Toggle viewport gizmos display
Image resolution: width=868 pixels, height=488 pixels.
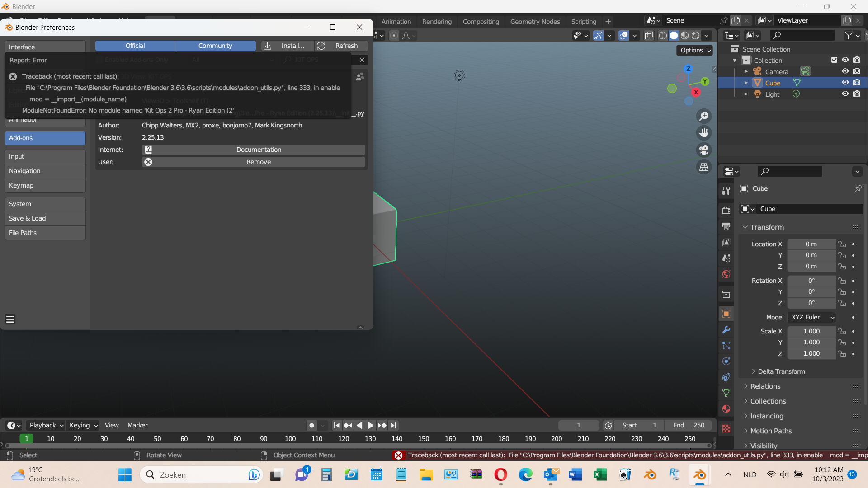click(x=598, y=36)
